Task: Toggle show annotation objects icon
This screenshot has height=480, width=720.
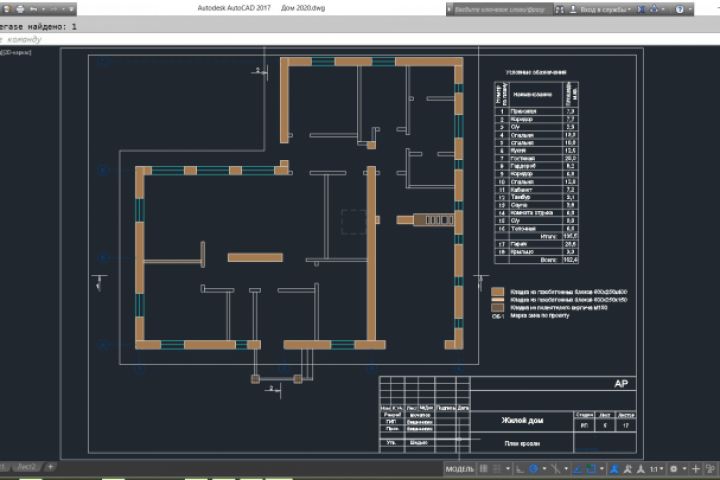Action: pos(613,469)
